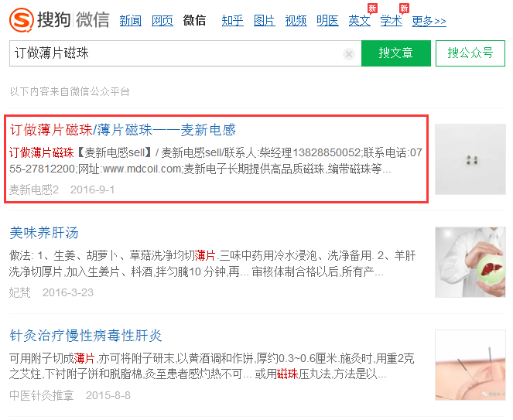The image size is (513, 420).
Task: Click inside the search input field
Action: click(x=176, y=53)
